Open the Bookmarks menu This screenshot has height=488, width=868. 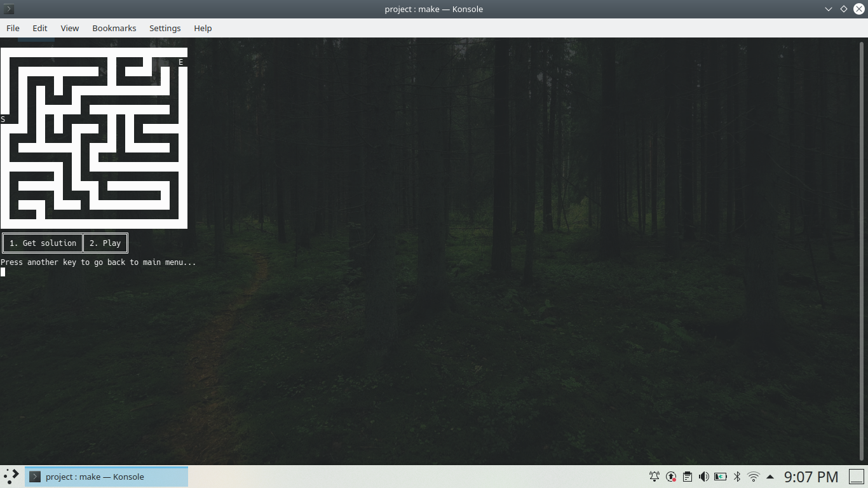click(114, 28)
